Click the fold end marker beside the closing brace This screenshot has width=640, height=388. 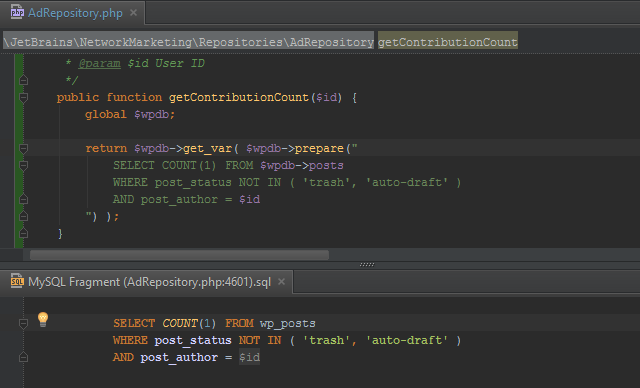click(x=24, y=233)
